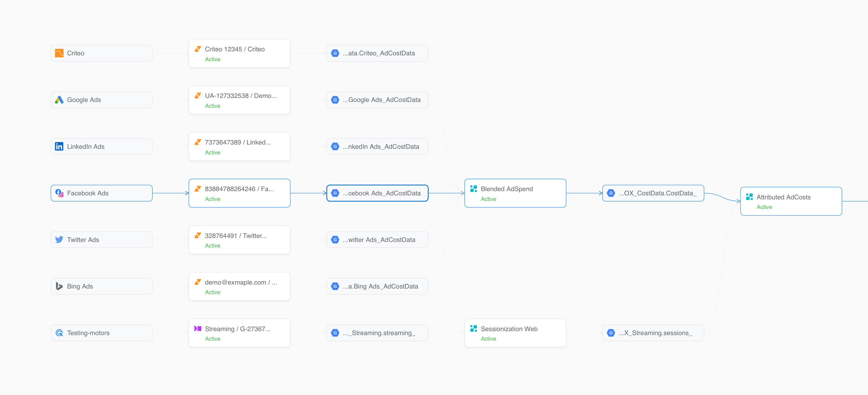Click the pipeline icon on Criteo 12345 card

click(x=198, y=49)
